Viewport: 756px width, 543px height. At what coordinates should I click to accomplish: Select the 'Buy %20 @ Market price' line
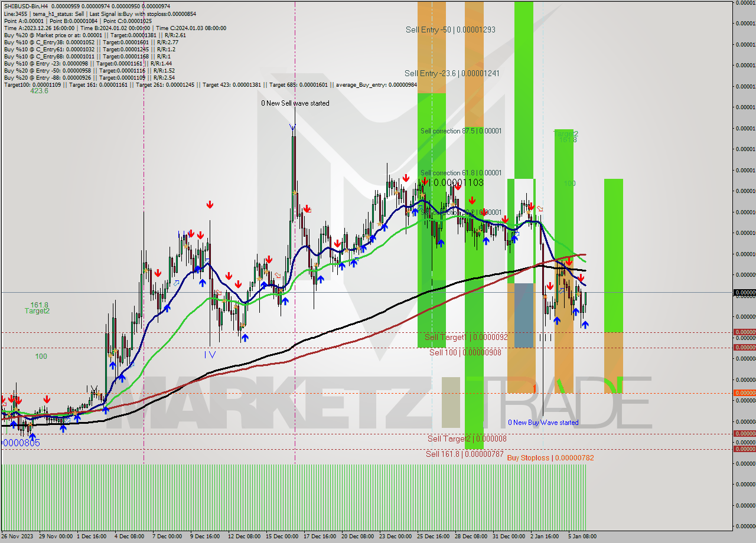pos(95,35)
